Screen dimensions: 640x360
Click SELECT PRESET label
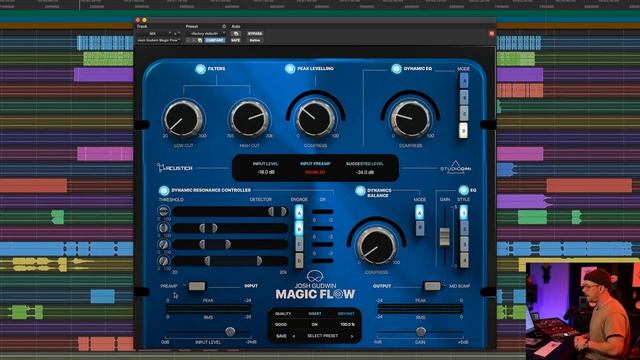coord(322,336)
